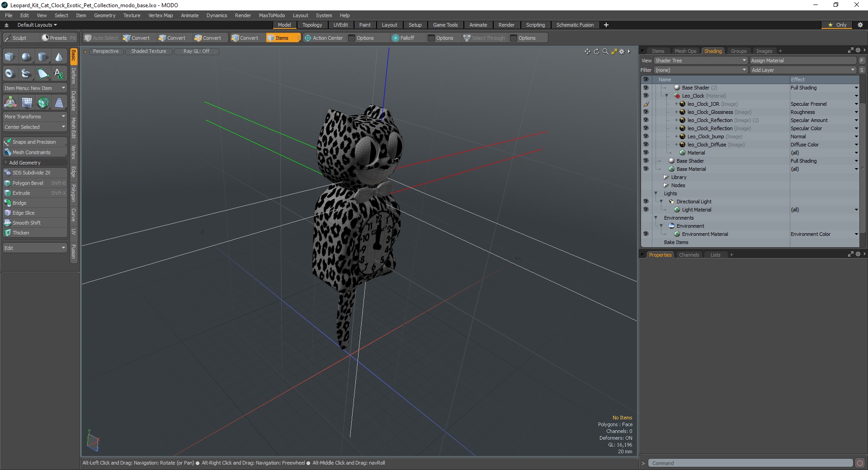Click the Shaded Texture viewport button

click(x=148, y=52)
